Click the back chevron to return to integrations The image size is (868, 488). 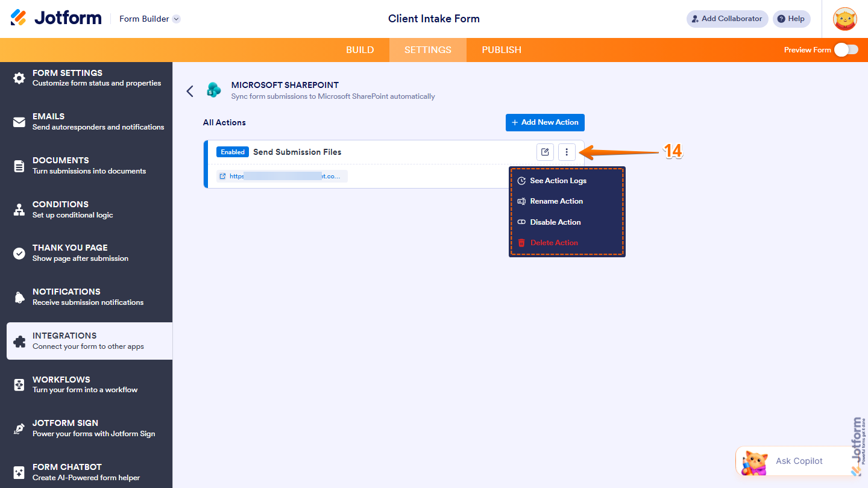(x=190, y=91)
